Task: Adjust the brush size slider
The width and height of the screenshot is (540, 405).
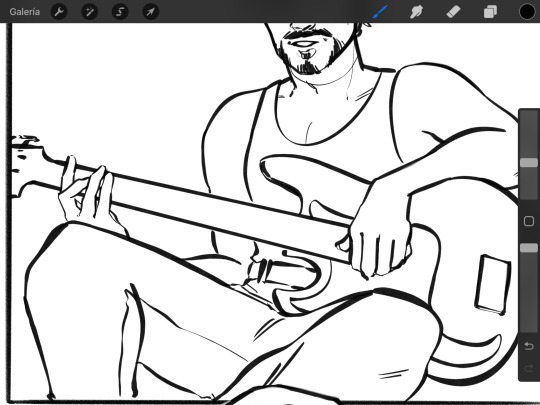Action: click(x=529, y=163)
